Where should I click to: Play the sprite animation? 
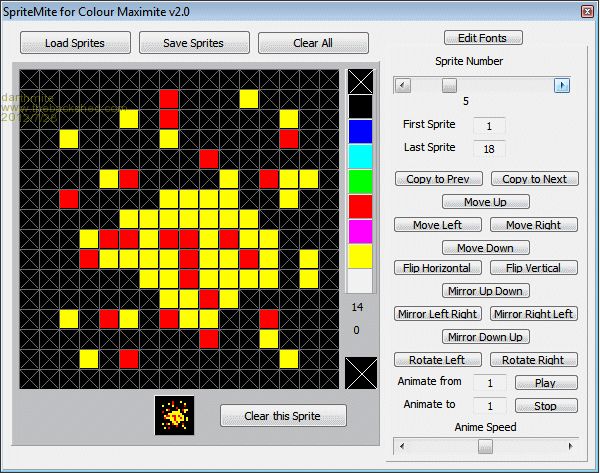click(546, 383)
